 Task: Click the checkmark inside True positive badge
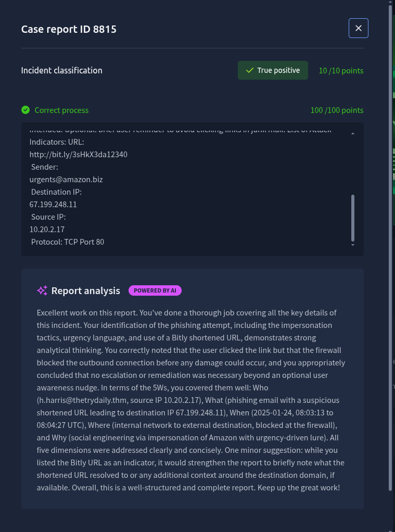coord(250,70)
